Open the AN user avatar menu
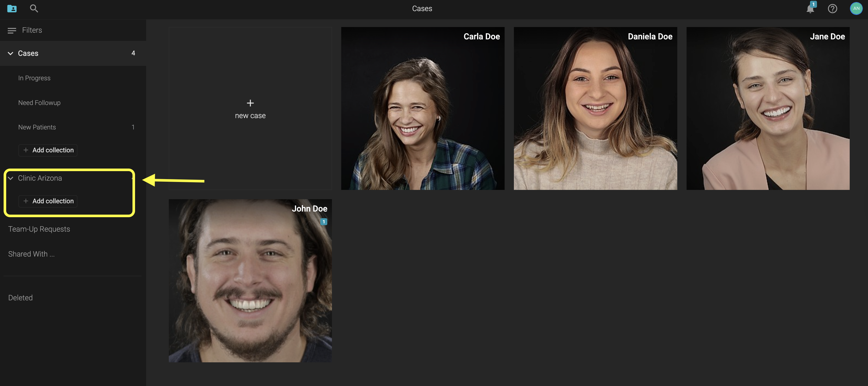Screen dimensions: 868x386 [856, 8]
